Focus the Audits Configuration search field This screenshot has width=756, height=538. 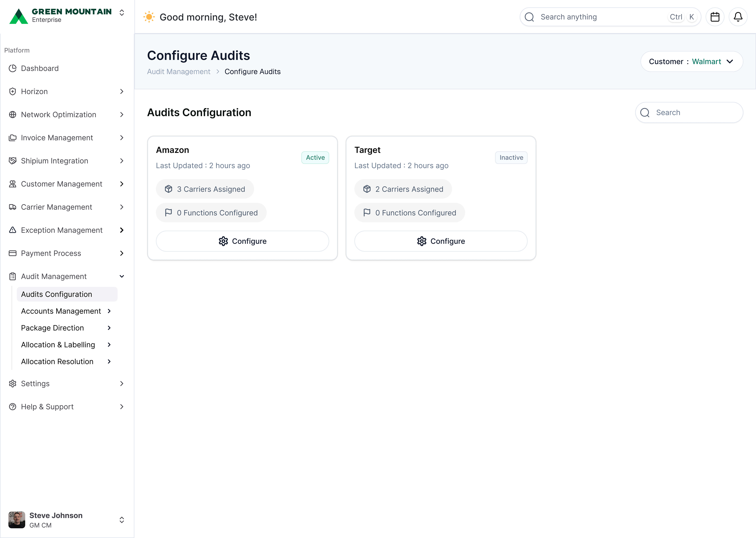(689, 113)
